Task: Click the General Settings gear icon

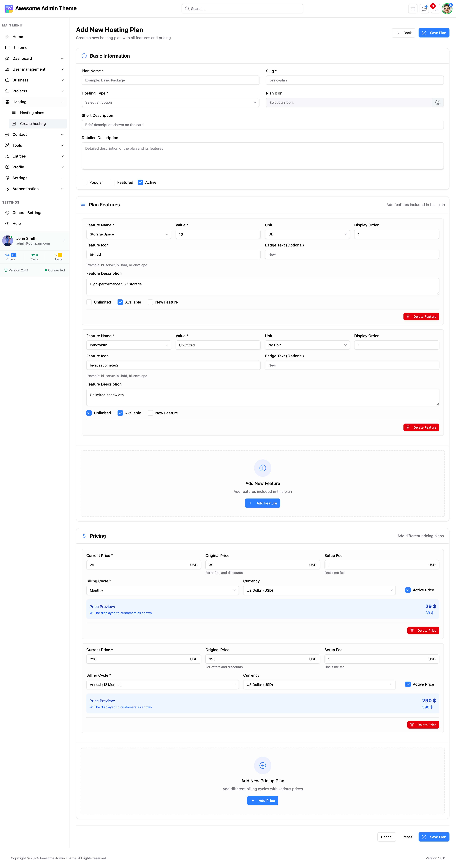Action: 7,213
